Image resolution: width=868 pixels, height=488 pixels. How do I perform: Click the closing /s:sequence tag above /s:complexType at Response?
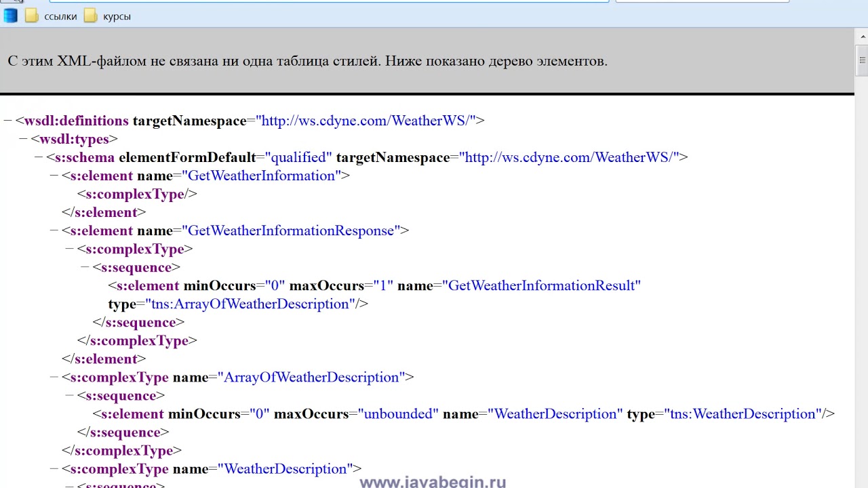click(x=138, y=322)
